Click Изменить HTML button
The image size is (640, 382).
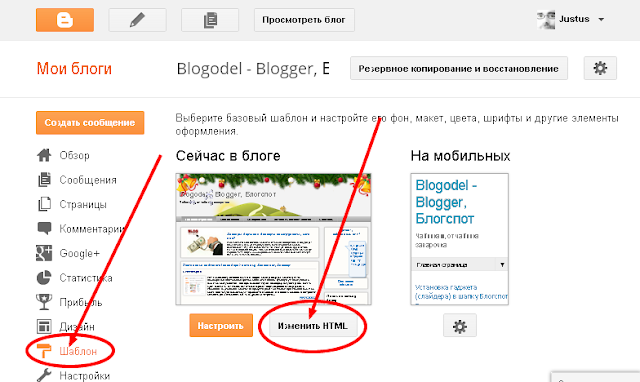click(x=313, y=326)
